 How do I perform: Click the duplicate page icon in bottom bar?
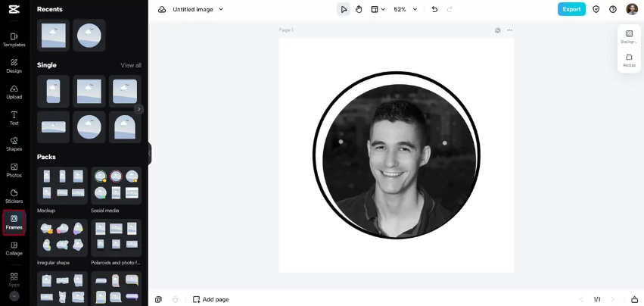tap(158, 299)
